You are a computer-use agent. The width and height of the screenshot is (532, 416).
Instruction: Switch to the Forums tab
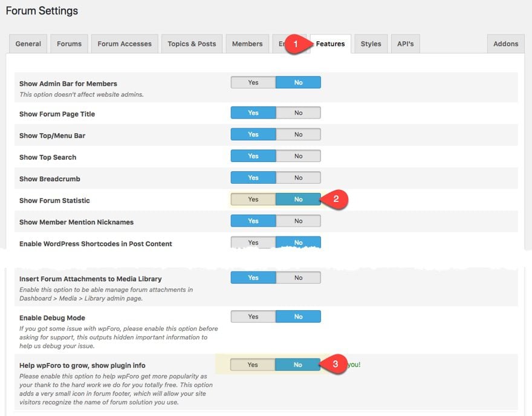(69, 44)
